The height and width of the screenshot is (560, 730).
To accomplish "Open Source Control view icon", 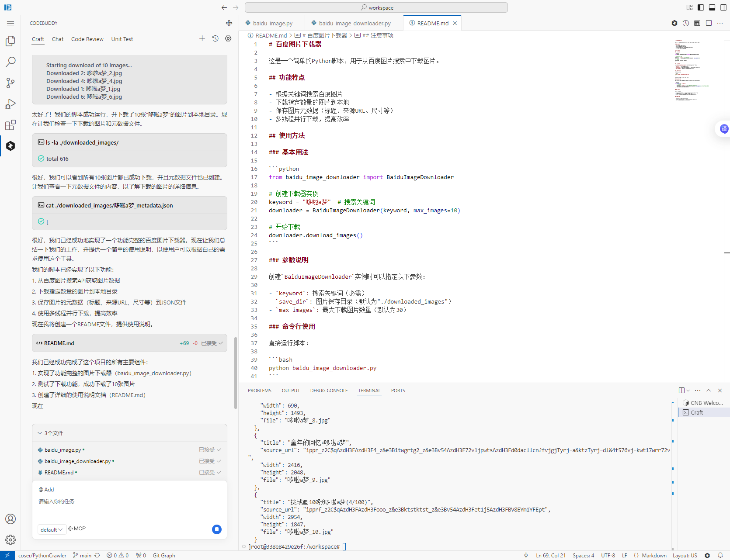I will point(10,83).
